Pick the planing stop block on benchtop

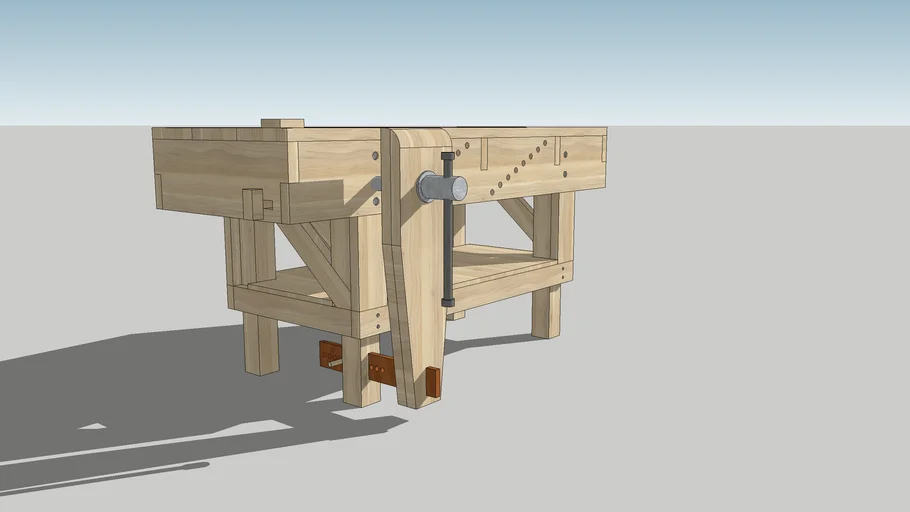(x=282, y=124)
